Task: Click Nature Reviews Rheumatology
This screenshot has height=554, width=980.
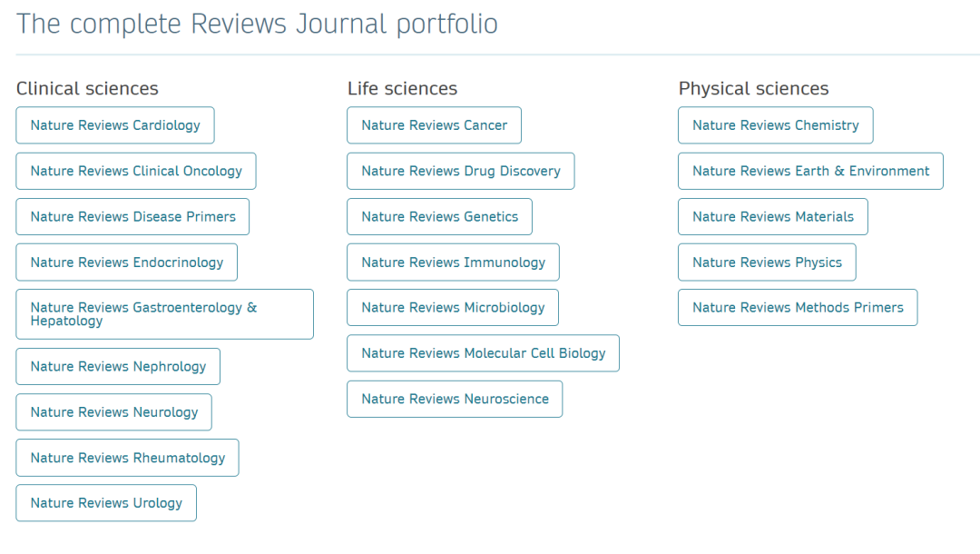Action: (127, 458)
